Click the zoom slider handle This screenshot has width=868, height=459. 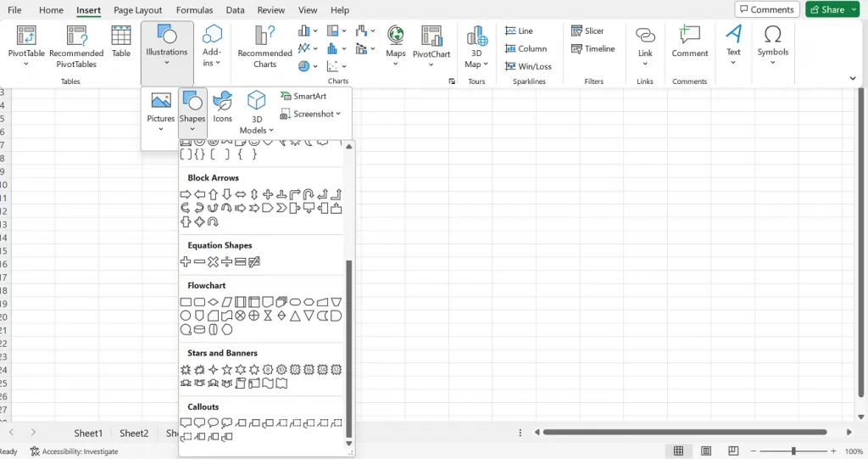click(x=793, y=451)
